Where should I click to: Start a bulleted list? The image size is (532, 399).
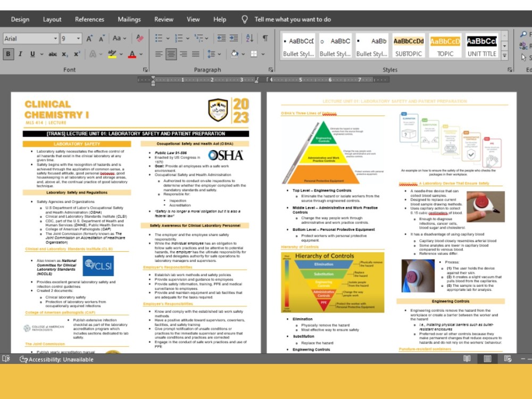[x=159, y=38]
